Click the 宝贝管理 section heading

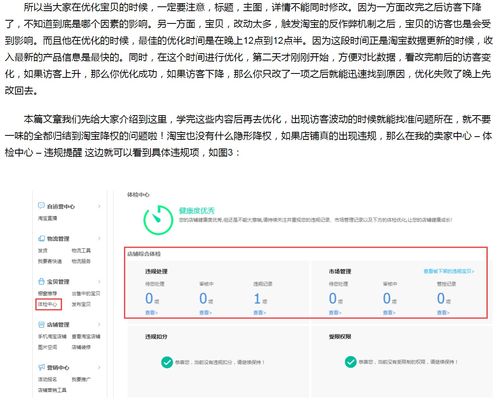[58, 282]
